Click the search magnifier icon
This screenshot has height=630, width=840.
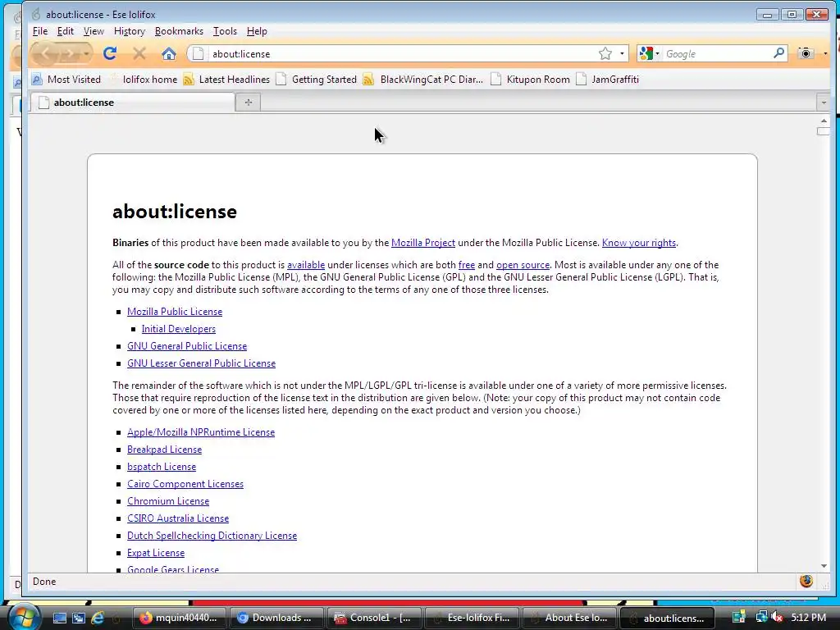pos(779,53)
